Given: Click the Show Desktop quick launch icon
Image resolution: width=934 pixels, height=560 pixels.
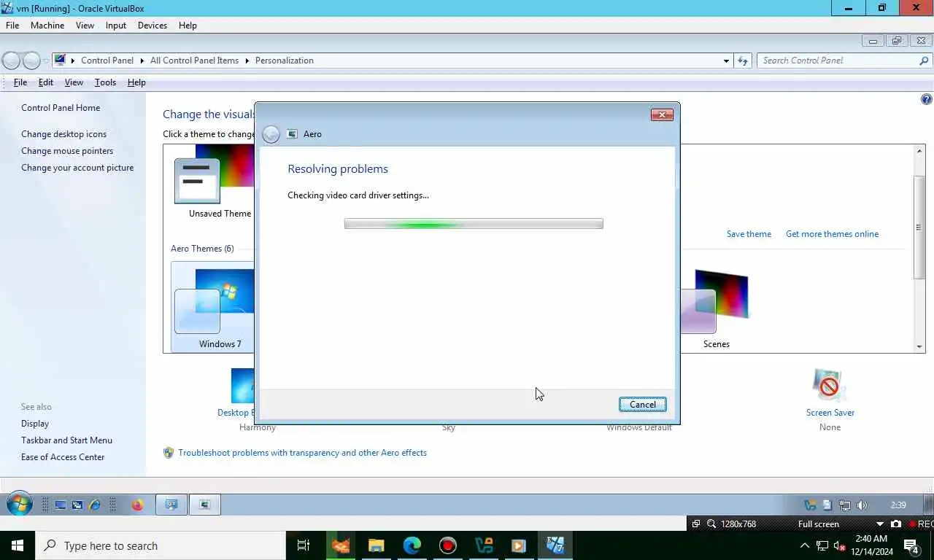Looking at the screenshot, I should coord(61,505).
